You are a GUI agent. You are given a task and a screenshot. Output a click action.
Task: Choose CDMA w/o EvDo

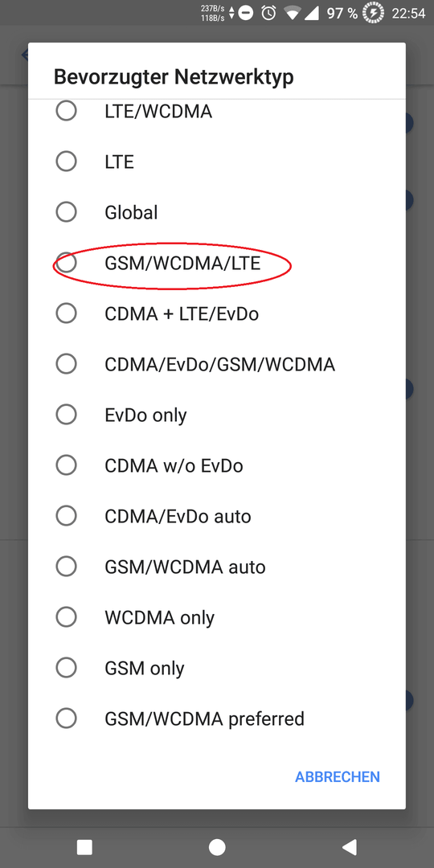point(216,465)
